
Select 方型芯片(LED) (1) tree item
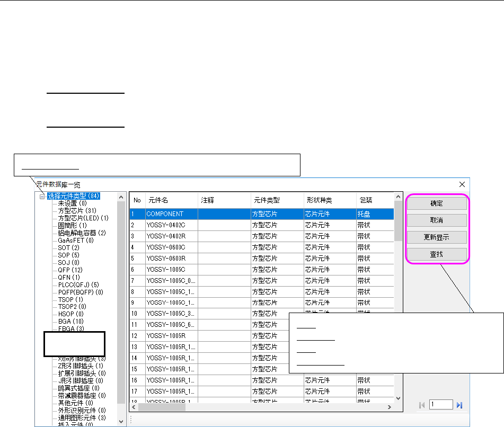pos(83,218)
